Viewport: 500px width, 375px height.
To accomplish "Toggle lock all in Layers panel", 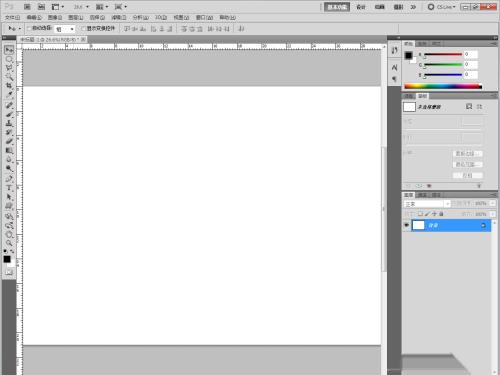I will 441,214.
